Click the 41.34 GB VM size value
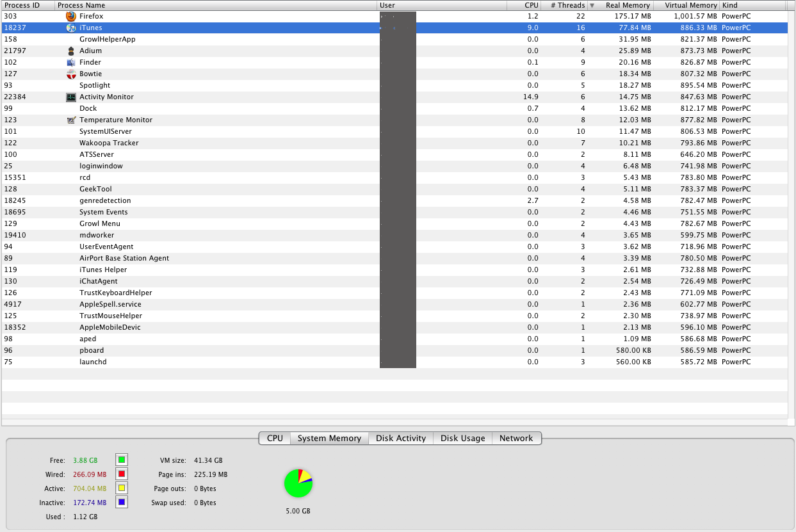 point(208,460)
